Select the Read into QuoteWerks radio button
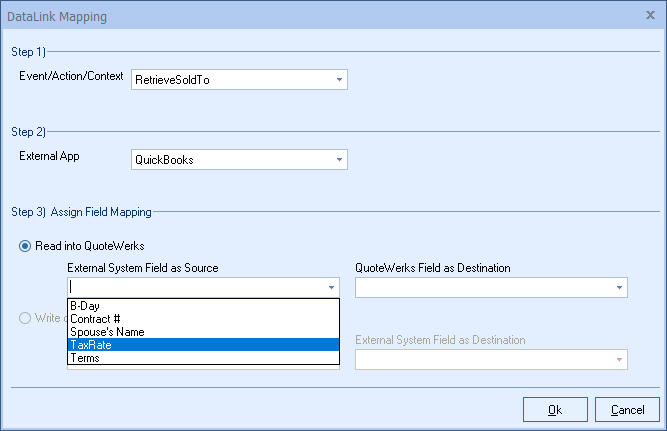Screen dimensions: 667x431 (26, 247)
